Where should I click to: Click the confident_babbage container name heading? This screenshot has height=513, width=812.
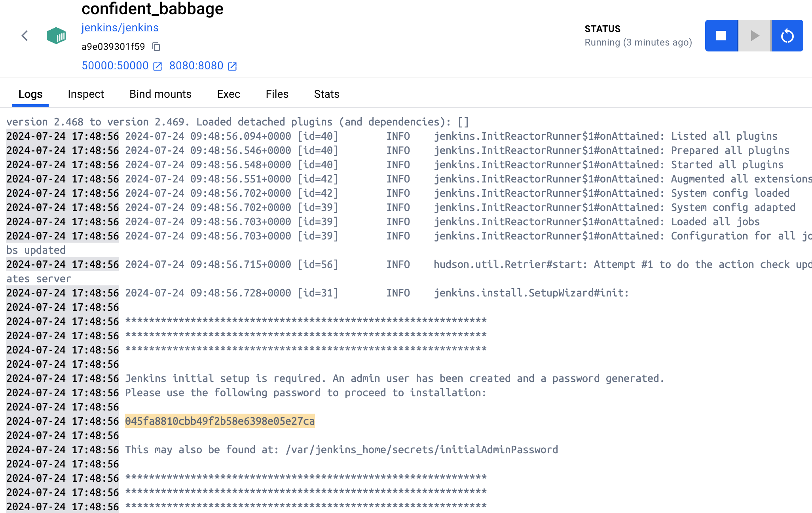152,9
